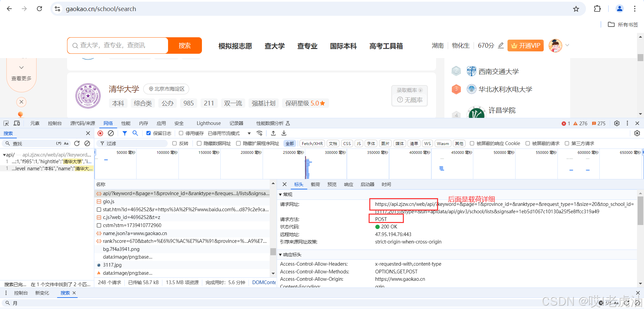The height and width of the screenshot is (312, 644).
Task: Close the request details panel
Action: tap(284, 184)
